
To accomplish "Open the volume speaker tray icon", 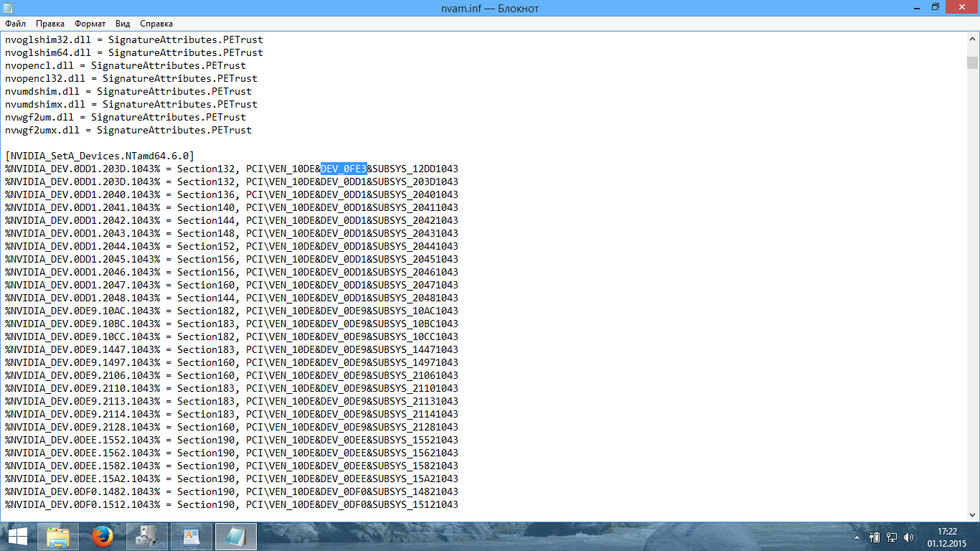I will (x=909, y=537).
